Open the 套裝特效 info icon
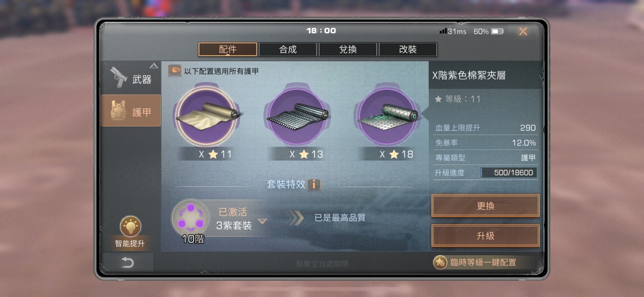This screenshot has height=297, width=644. 314,184
